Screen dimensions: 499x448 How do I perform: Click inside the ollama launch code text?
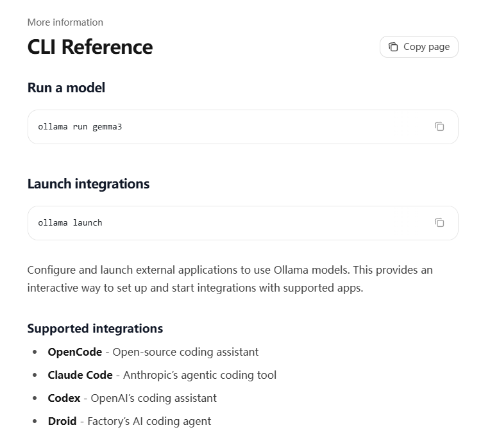tap(70, 223)
